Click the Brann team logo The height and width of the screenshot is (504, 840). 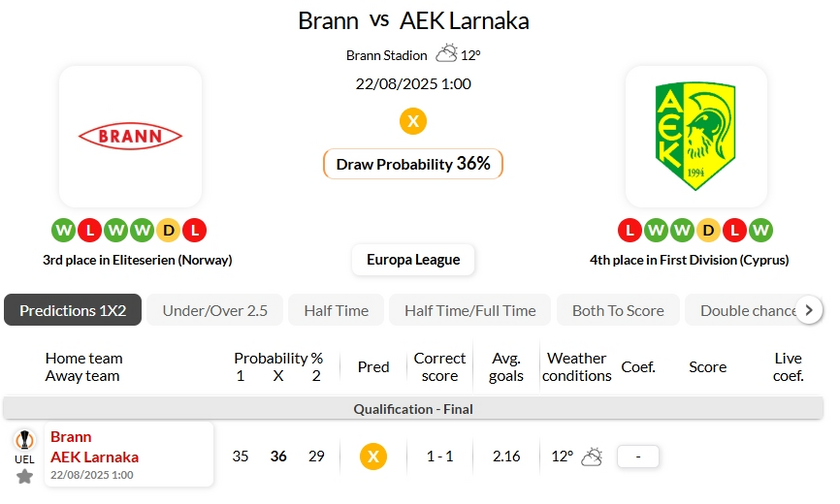130,136
